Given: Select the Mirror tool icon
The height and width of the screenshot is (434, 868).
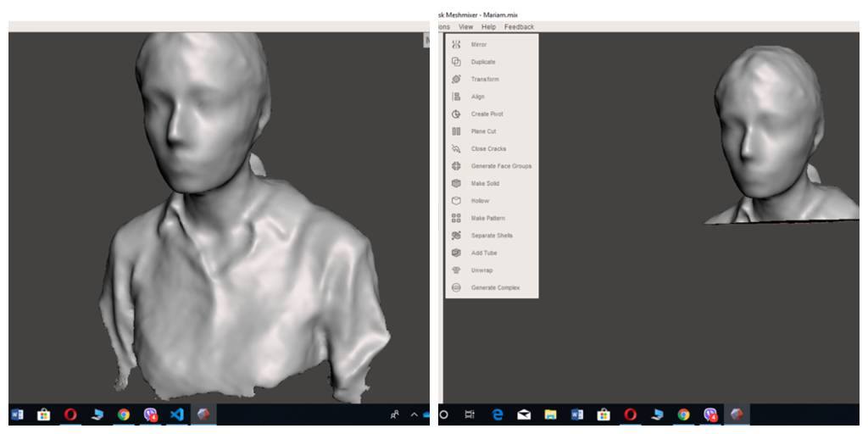Looking at the screenshot, I should click(x=456, y=44).
